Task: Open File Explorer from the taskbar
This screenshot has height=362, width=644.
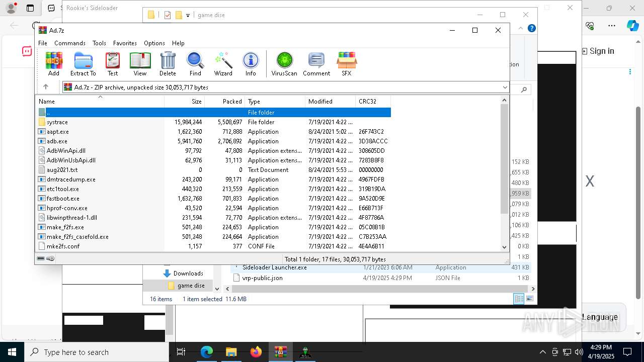Action: point(231,352)
